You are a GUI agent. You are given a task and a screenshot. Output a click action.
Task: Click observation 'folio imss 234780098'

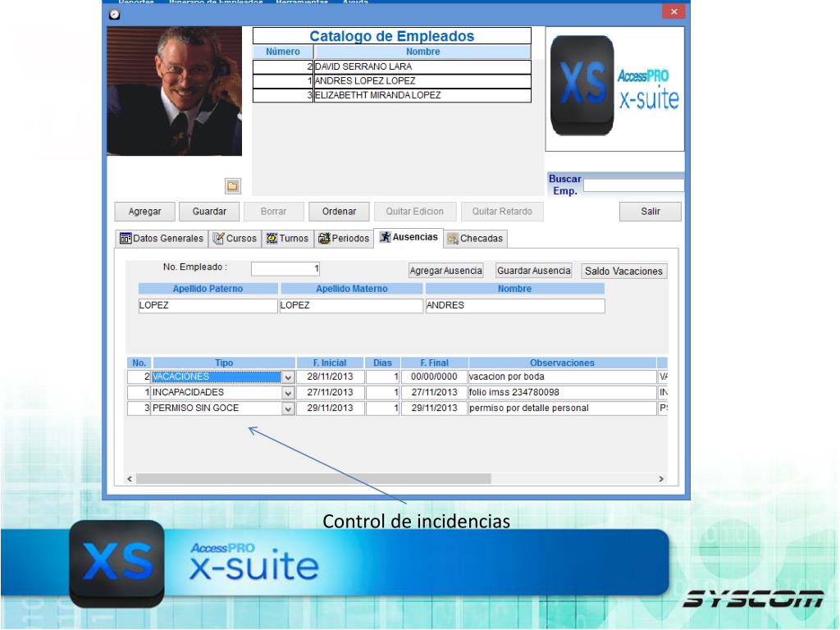tap(563, 393)
